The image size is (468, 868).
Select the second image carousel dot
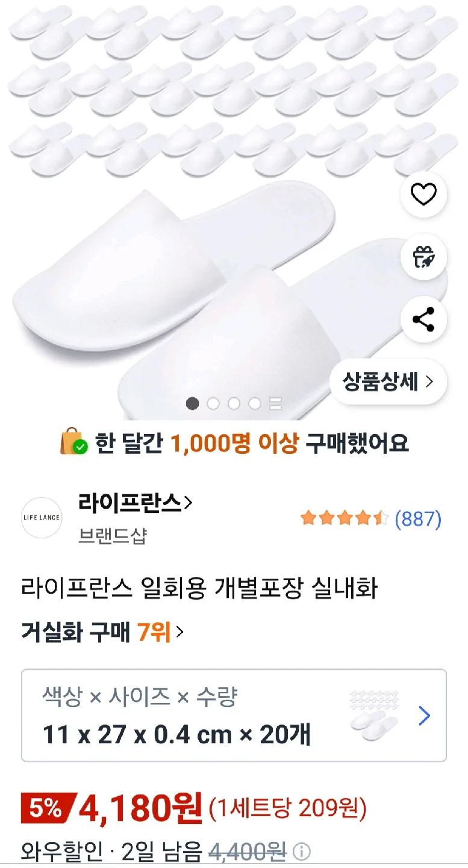213,404
